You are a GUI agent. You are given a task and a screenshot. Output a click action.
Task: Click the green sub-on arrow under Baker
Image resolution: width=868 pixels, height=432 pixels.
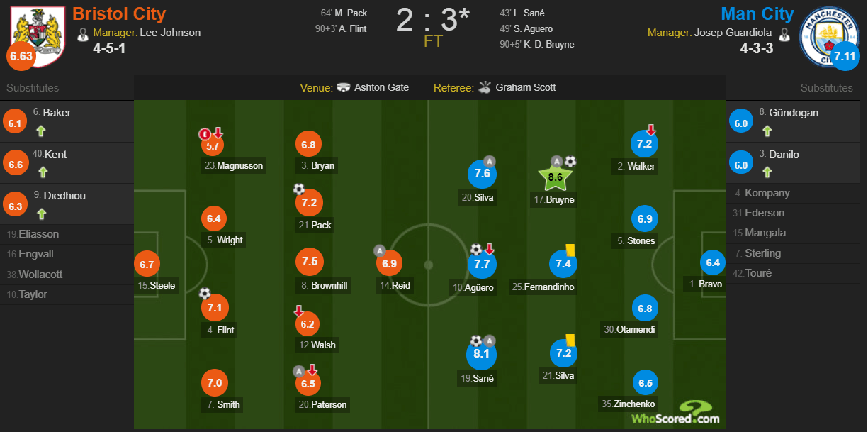coord(41,131)
